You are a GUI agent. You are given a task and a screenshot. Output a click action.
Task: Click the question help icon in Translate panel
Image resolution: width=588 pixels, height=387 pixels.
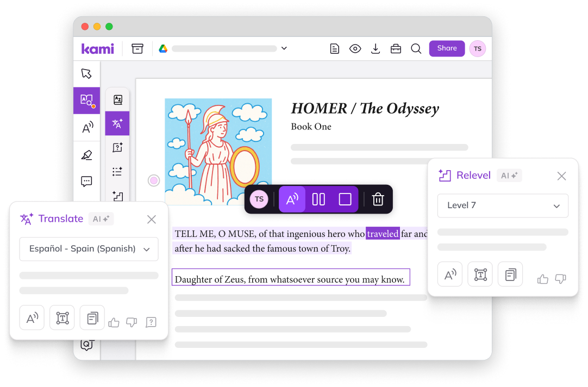click(x=151, y=322)
